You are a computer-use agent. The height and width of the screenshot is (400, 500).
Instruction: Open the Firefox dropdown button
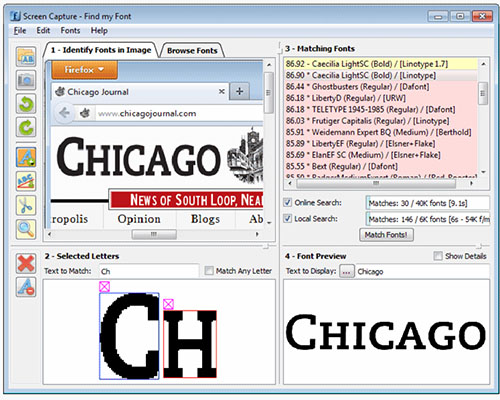(x=85, y=70)
